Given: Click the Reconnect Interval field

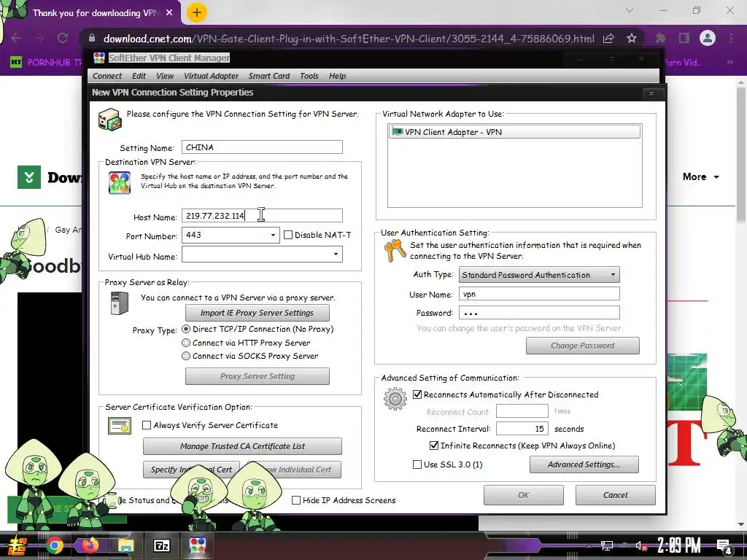Looking at the screenshot, I should tap(522, 429).
